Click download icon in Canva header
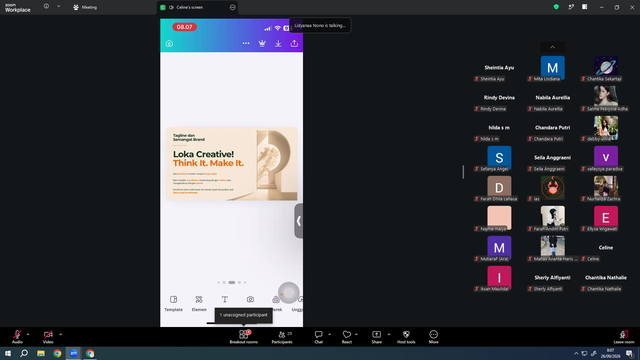Viewport: 640px width, 360px height. pyautogui.click(x=278, y=43)
